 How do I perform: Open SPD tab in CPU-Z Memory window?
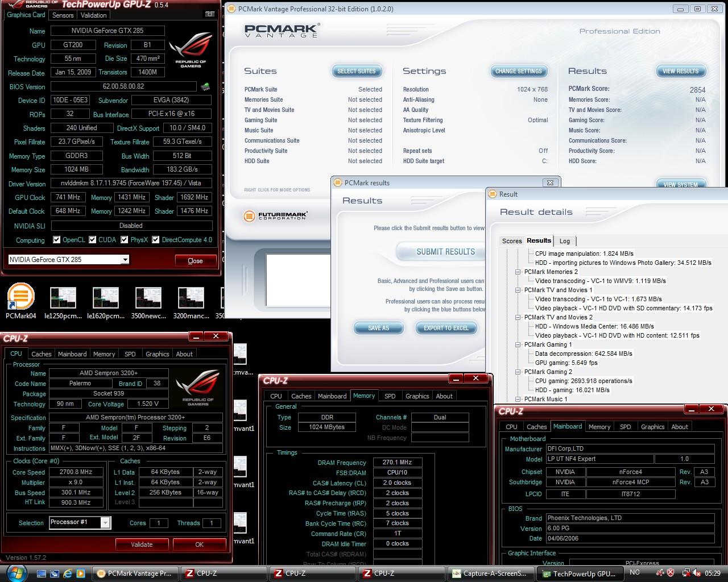390,396
